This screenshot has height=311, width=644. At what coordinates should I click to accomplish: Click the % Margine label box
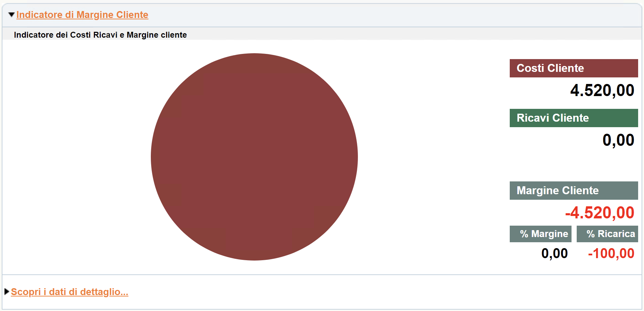click(x=540, y=234)
